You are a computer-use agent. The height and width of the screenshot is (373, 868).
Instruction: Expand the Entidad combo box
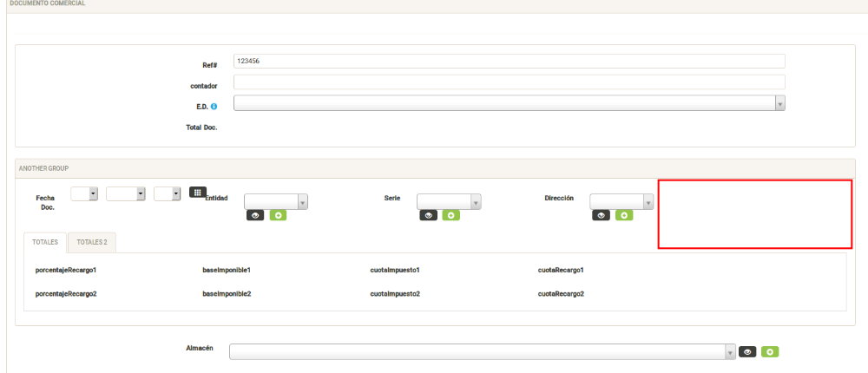(x=276, y=202)
